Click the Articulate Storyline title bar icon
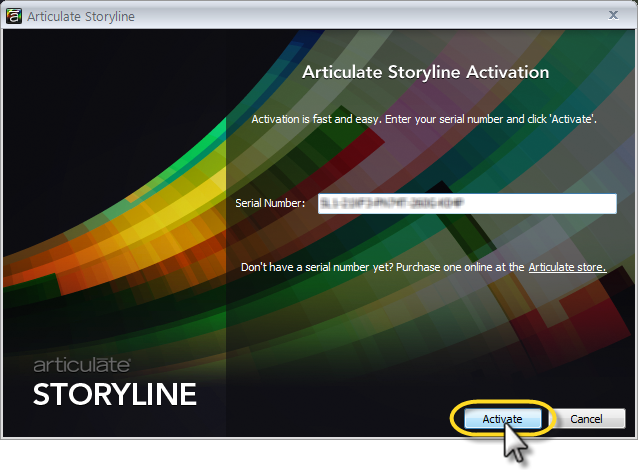The height and width of the screenshot is (470, 638). click(x=14, y=16)
